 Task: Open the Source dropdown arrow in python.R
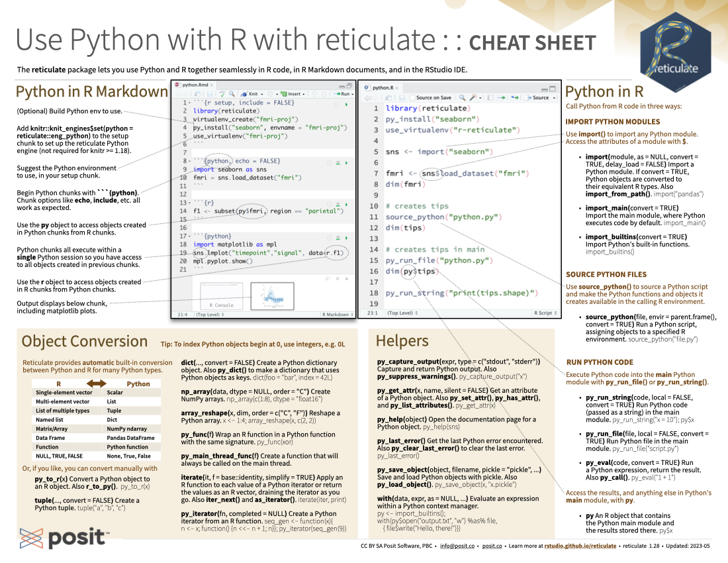coord(554,98)
